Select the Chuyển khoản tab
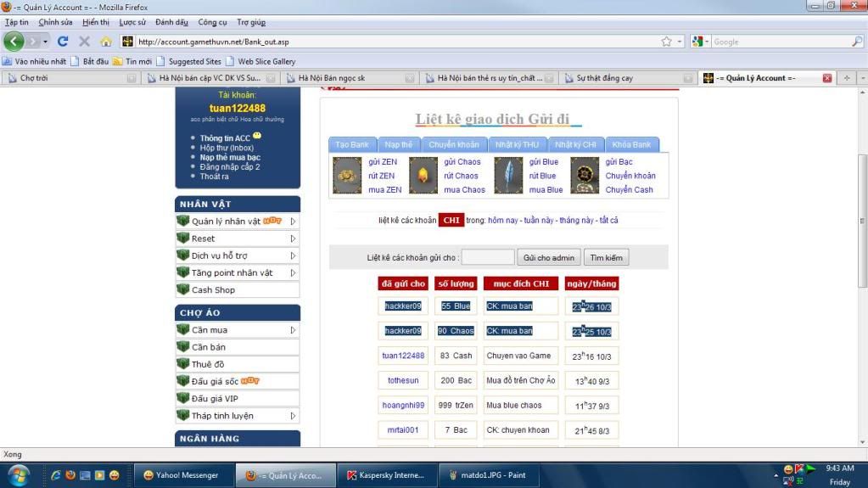This screenshot has height=488, width=868. click(x=454, y=144)
